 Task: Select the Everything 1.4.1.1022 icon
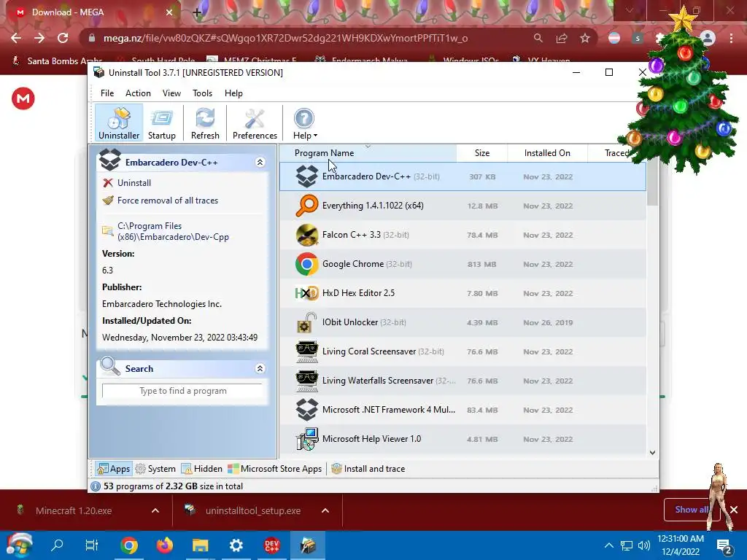pos(307,206)
